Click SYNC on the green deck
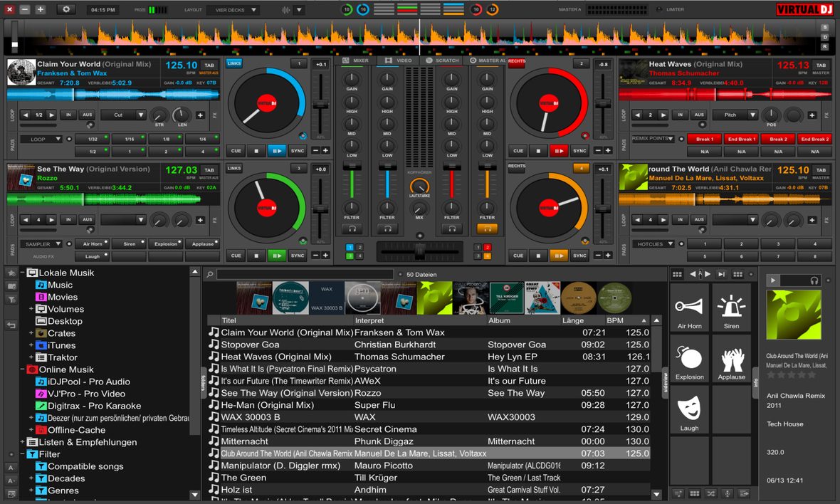Image resolution: width=840 pixels, height=504 pixels. coord(298,256)
